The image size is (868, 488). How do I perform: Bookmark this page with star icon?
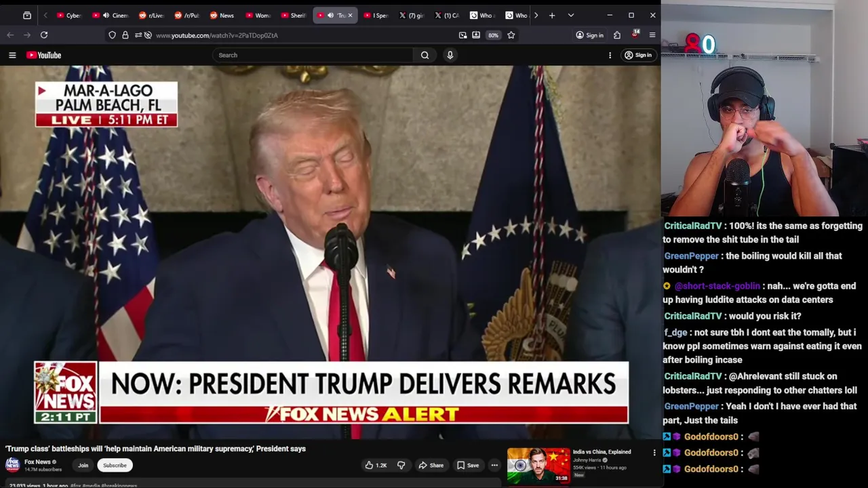coord(511,35)
